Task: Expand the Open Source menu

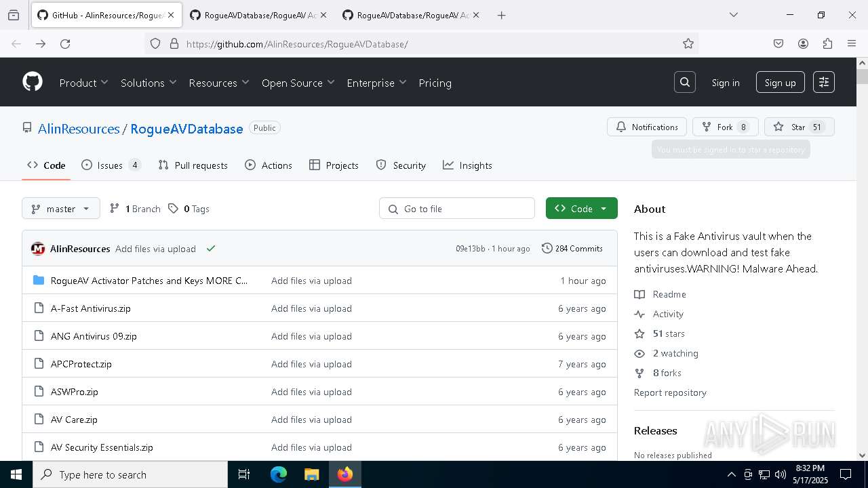Action: (298, 83)
